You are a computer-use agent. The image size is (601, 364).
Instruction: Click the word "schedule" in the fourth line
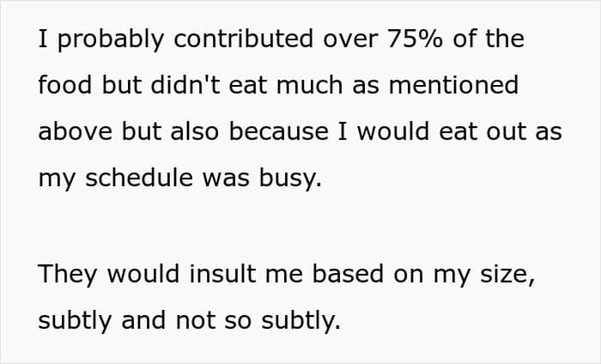click(139, 178)
